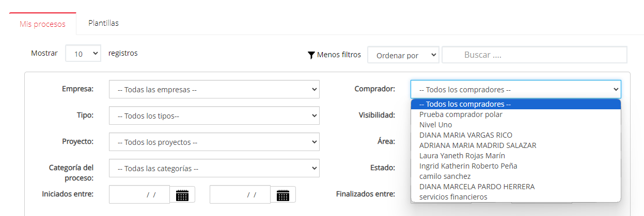
Task: Click the Buscar search field
Action: (x=534, y=55)
